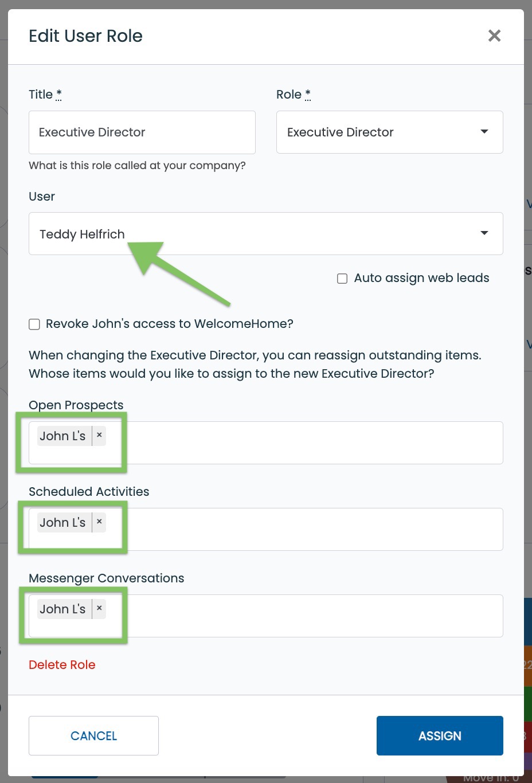Close the Edit User Role dialog

494,36
